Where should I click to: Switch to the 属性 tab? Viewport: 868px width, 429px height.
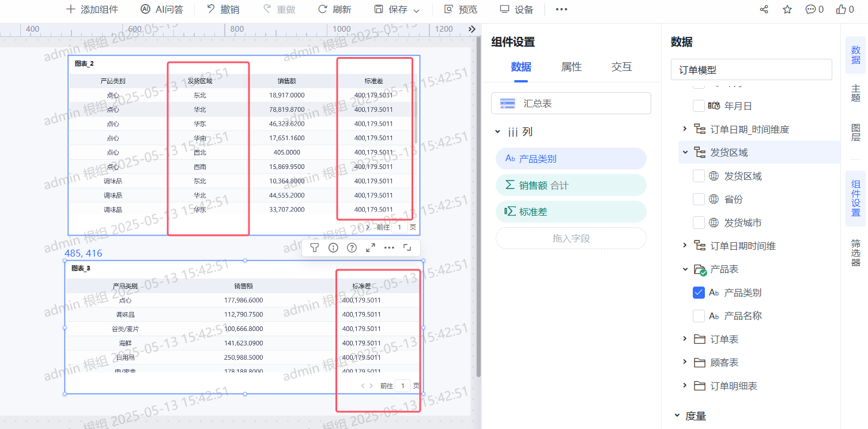[x=571, y=67]
